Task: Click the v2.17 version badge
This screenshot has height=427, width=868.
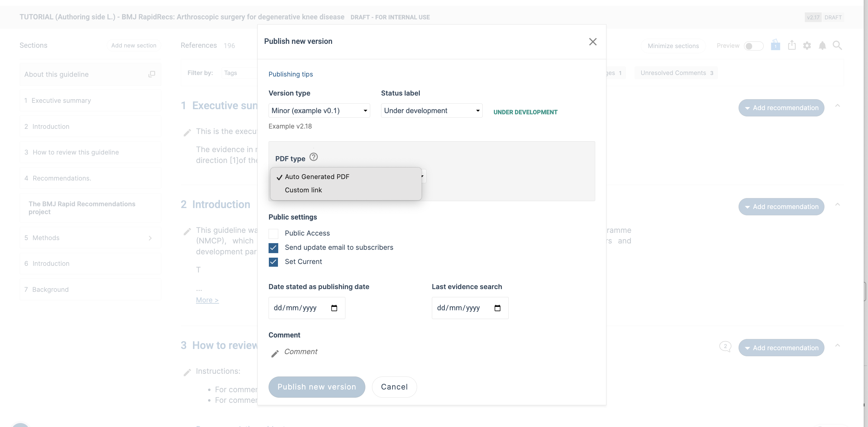Action: tap(813, 17)
